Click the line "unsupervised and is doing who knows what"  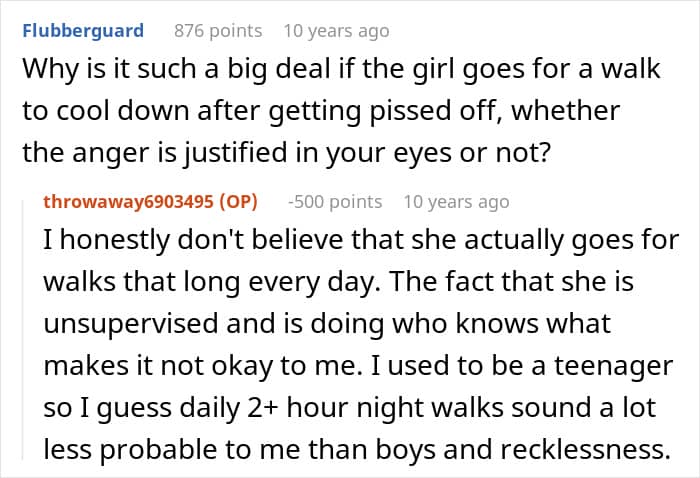[x=326, y=325]
